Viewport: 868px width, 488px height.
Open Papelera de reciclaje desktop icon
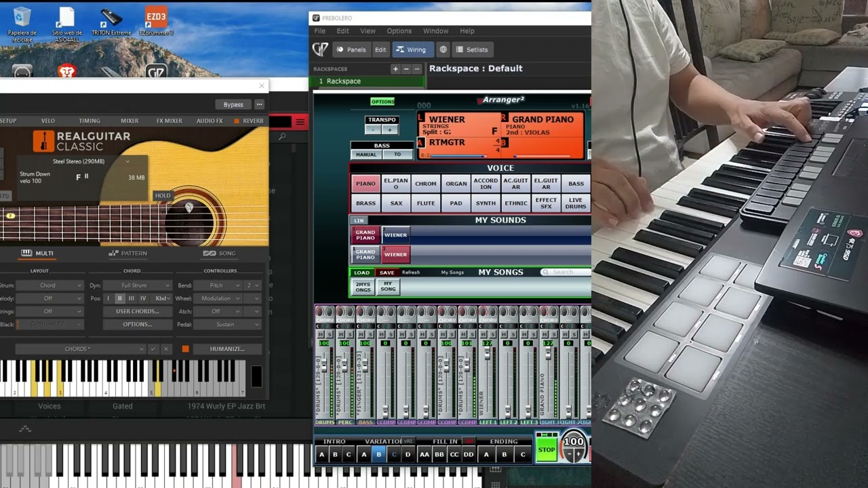22,24
